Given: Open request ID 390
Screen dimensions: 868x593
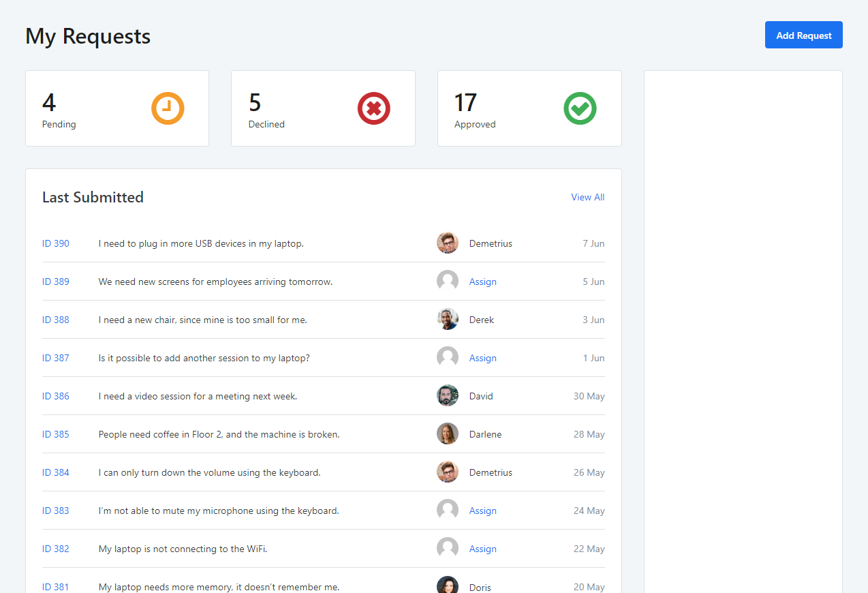Looking at the screenshot, I should point(56,243).
